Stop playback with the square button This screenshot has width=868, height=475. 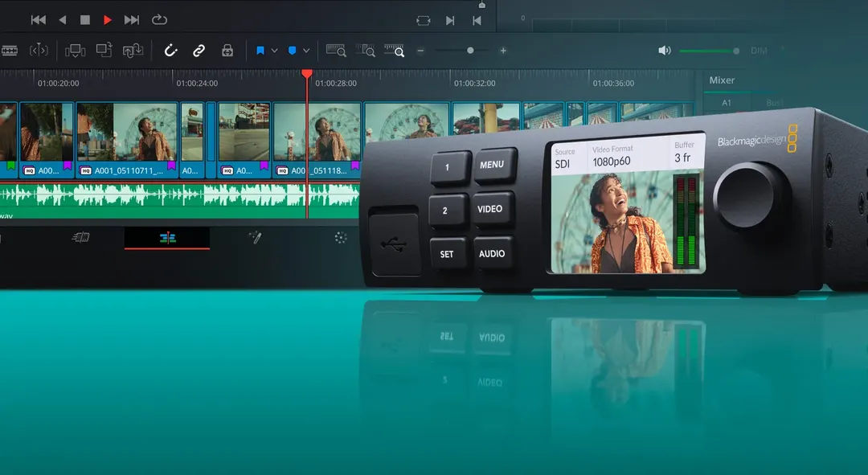(84, 20)
